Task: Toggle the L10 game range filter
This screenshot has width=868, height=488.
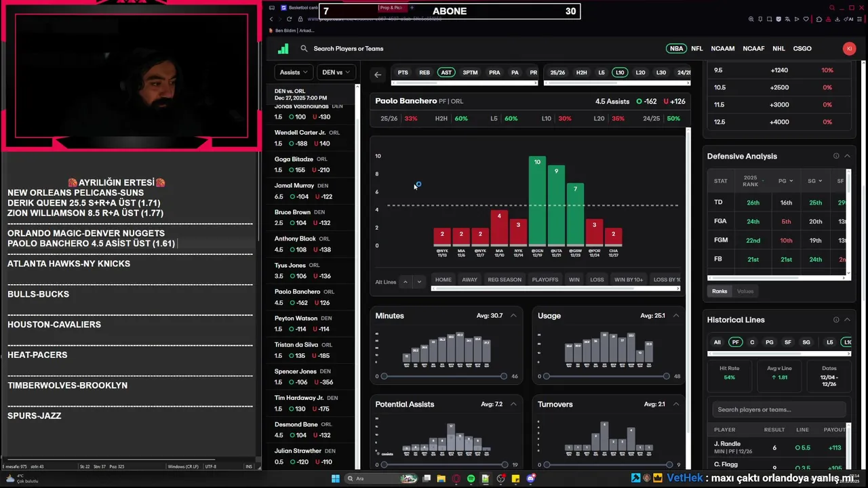Action: pos(620,73)
